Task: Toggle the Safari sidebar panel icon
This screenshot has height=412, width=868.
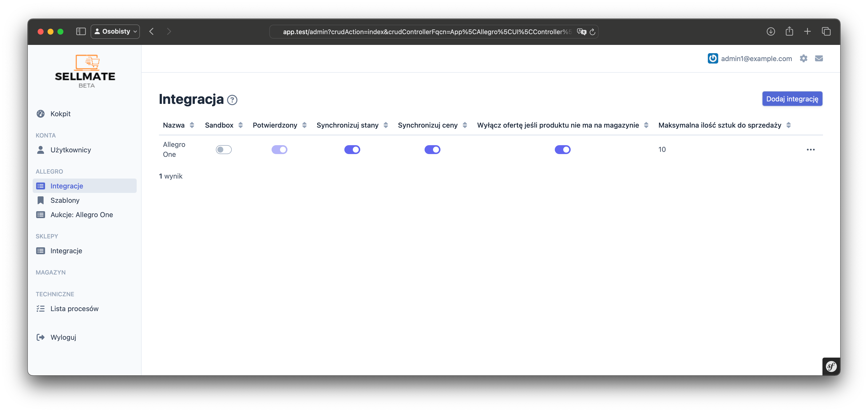Action: (x=81, y=32)
